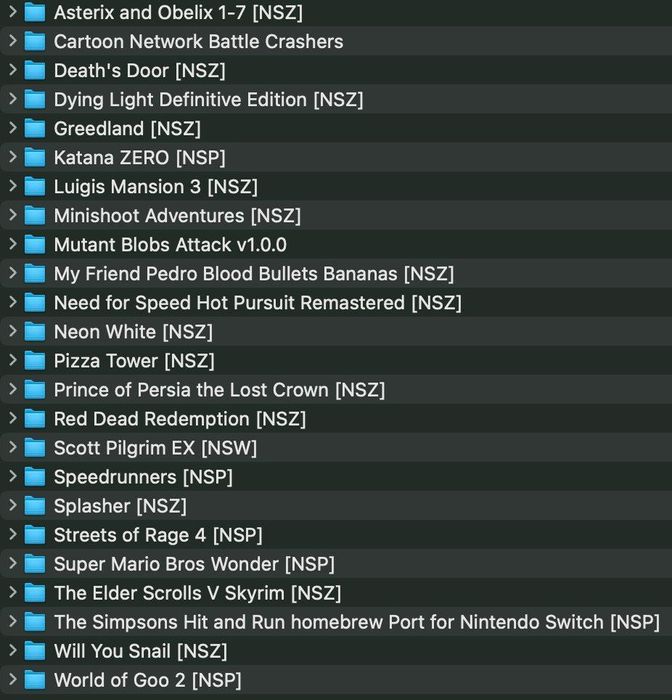Viewport: 672px width, 700px height.
Task: Select the text "Mutant Blobs Attack v1.0.0"
Action: (171, 245)
